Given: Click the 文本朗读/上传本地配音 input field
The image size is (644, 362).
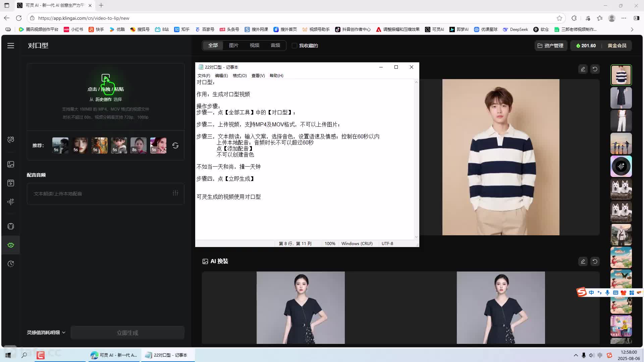Looking at the screenshot, I should click(101, 194).
